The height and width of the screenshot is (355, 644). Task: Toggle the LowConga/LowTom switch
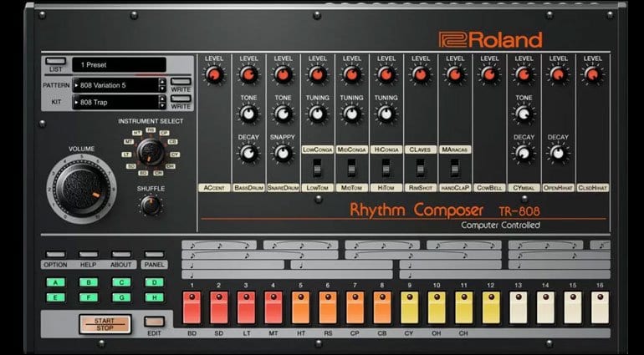coord(317,168)
